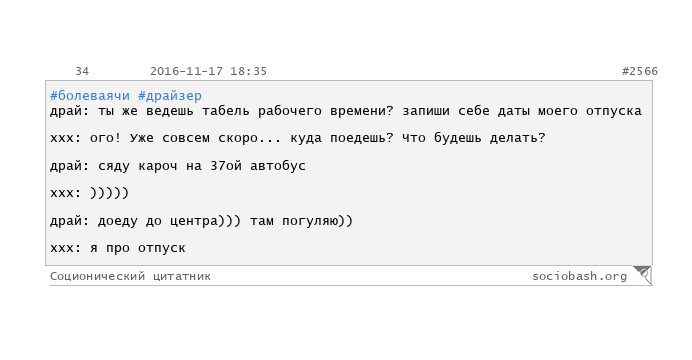Open the #драйзер hashtag link
692x360 pixels.
point(170,95)
